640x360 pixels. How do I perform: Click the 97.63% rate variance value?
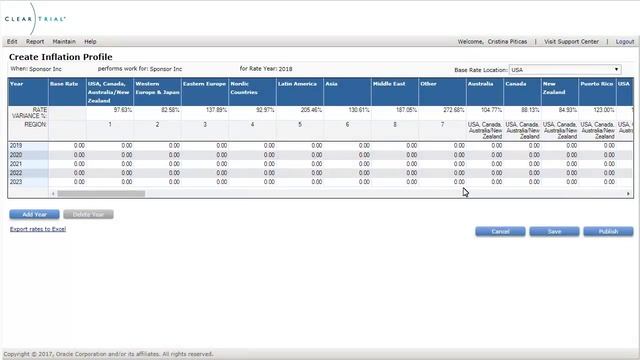tap(122, 110)
